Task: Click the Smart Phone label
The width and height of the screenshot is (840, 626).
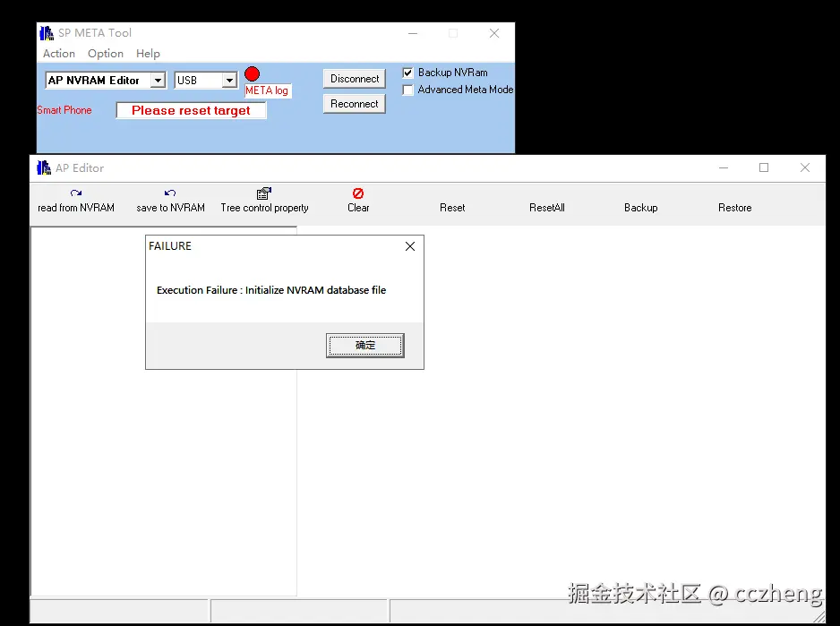Action: pos(64,110)
